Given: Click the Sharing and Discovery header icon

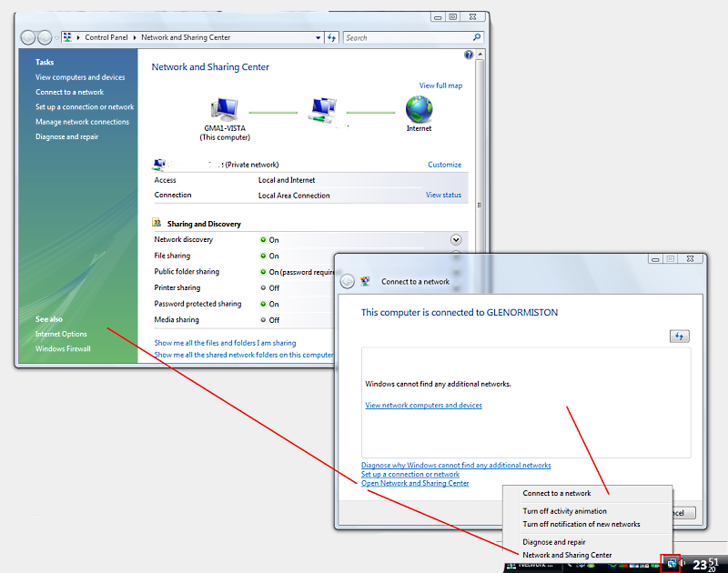Looking at the screenshot, I should [x=157, y=223].
